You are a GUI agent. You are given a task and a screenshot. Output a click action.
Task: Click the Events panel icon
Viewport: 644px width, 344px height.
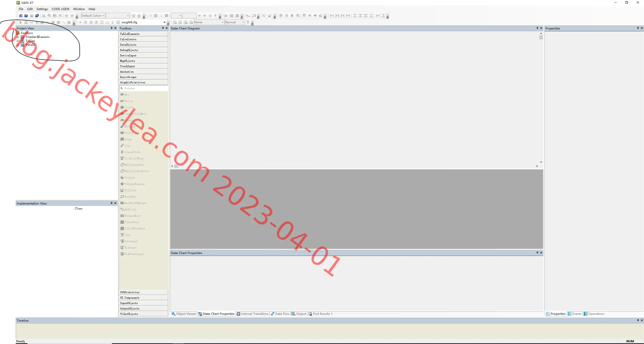[x=569, y=314]
